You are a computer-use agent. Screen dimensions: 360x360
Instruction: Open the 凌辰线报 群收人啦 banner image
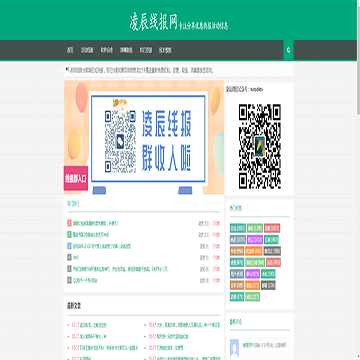tap(144, 137)
